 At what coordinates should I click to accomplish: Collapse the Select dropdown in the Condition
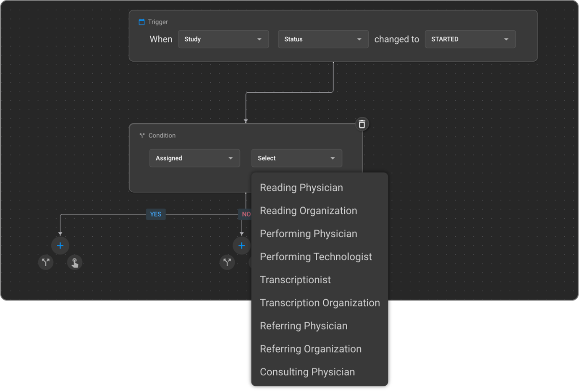coord(296,158)
